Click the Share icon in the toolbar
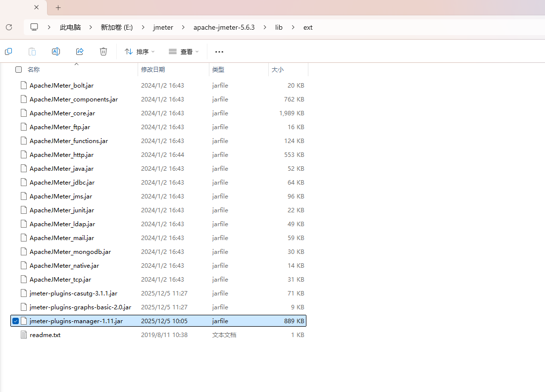The image size is (545, 392). pyautogui.click(x=80, y=51)
